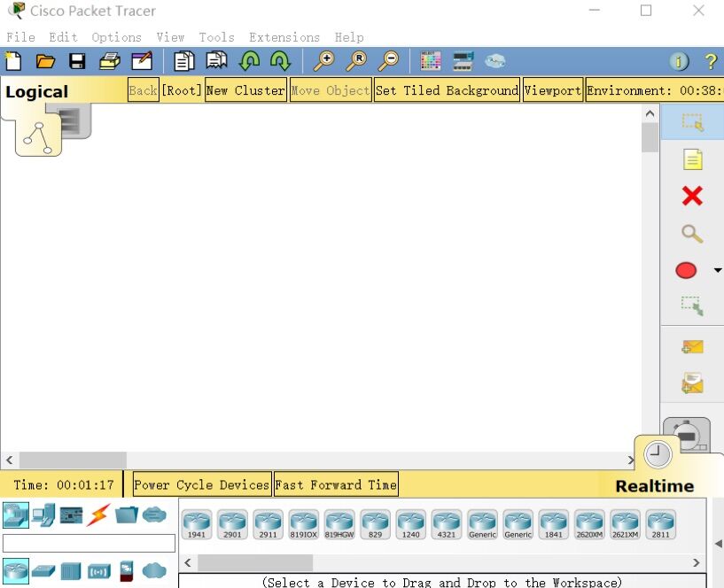This screenshot has height=588, width=724.
Task: Open the View menu
Action: point(170,37)
